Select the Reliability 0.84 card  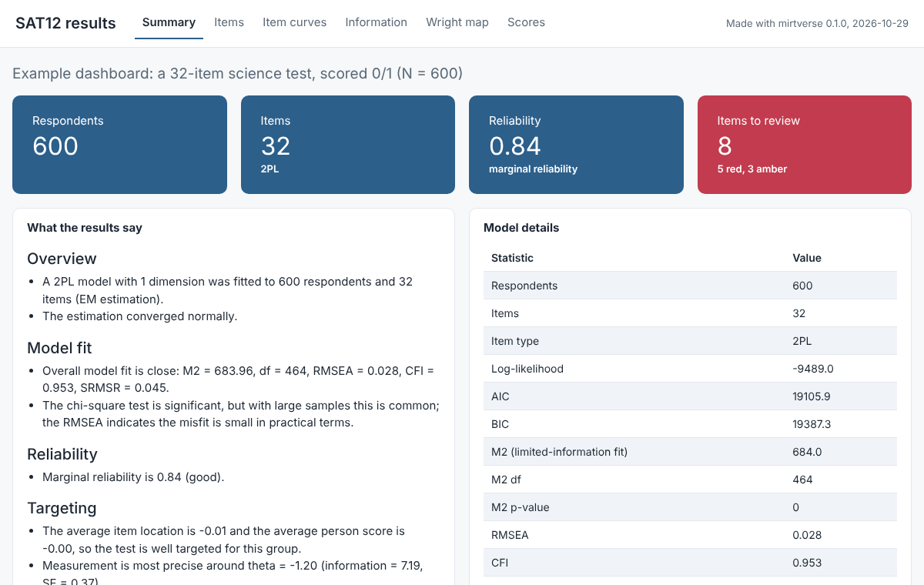[x=576, y=145]
